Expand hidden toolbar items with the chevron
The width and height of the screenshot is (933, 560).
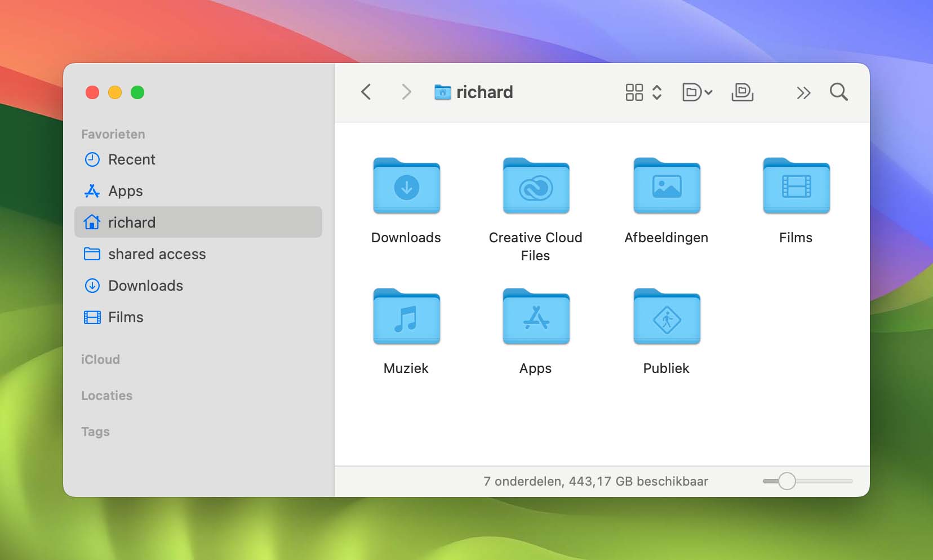click(x=803, y=92)
